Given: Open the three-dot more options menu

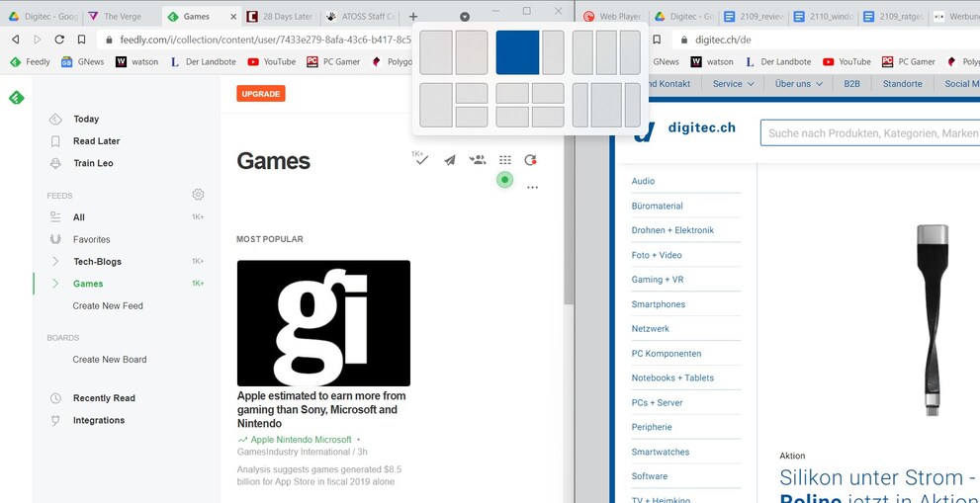Looking at the screenshot, I should pos(532,187).
